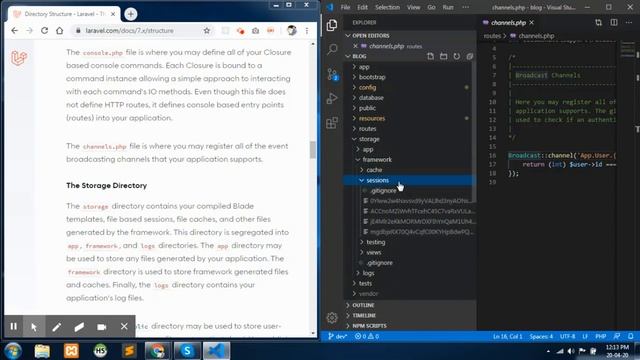Click PHP language mode in status bar
The height and width of the screenshot is (360, 640).
point(600,336)
